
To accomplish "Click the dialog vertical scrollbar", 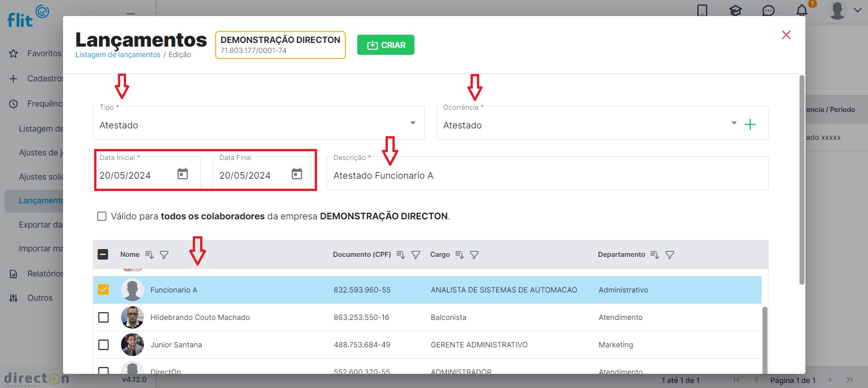I will (801, 180).
